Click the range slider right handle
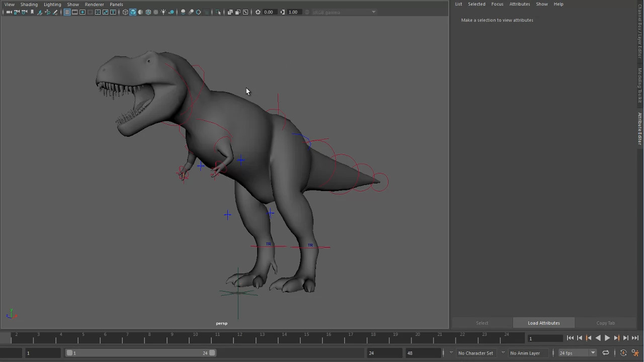This screenshot has height=362, width=644. click(x=212, y=353)
